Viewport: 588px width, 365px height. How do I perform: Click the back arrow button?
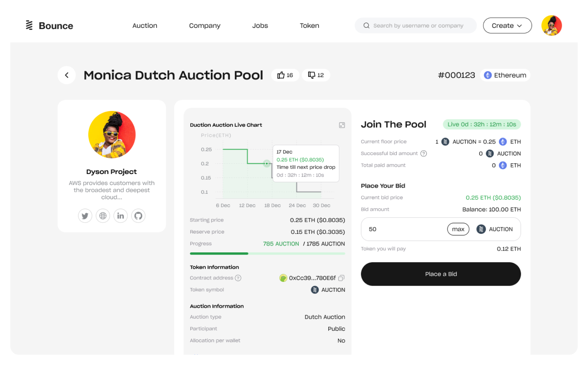tap(67, 75)
